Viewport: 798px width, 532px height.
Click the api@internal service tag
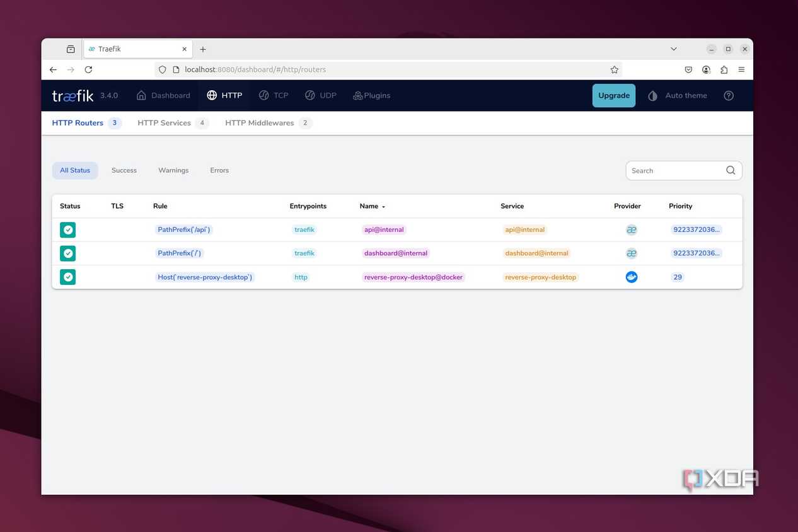[524, 229]
